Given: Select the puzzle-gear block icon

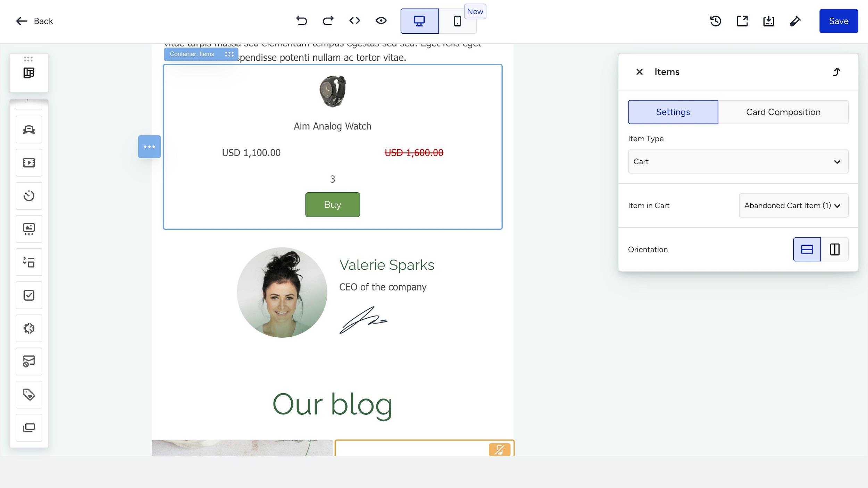Looking at the screenshot, I should pos(29,328).
